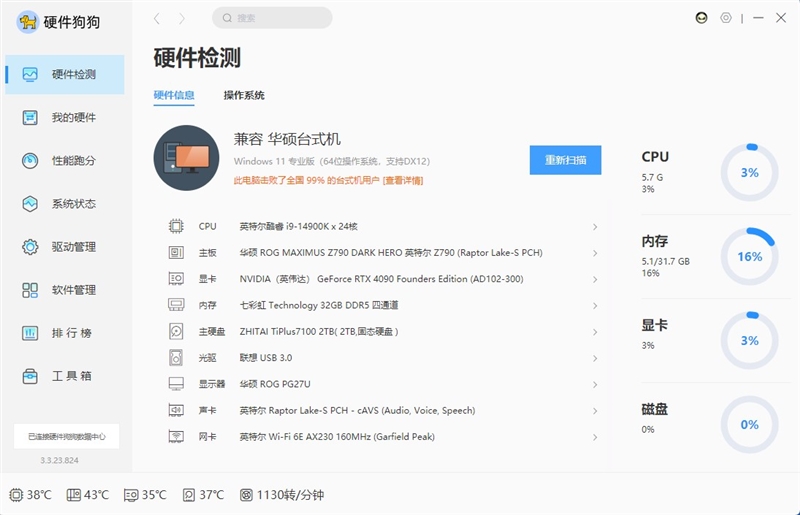Click the 显卡 graphics card row icon
This screenshot has height=515, width=800.
coord(176,279)
